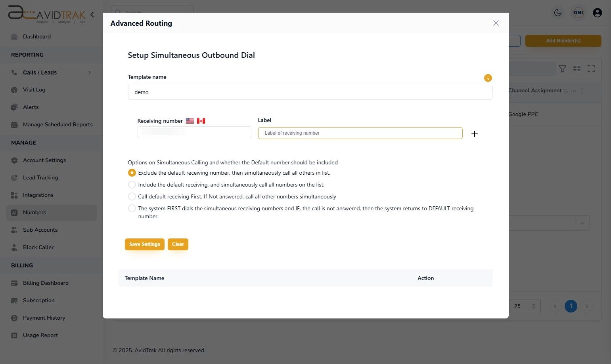Image resolution: width=611 pixels, height=364 pixels.
Task: Select radio option to include default receiving number
Action: 132,185
